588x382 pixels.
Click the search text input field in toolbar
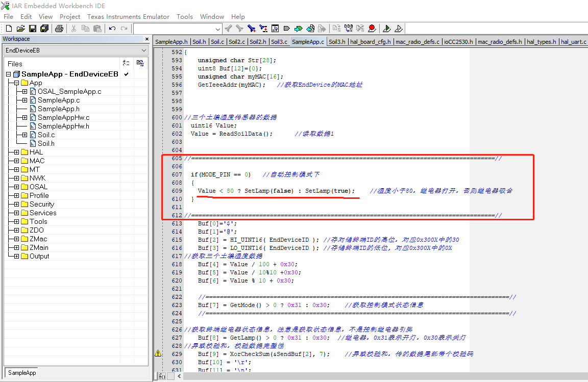coord(175,29)
